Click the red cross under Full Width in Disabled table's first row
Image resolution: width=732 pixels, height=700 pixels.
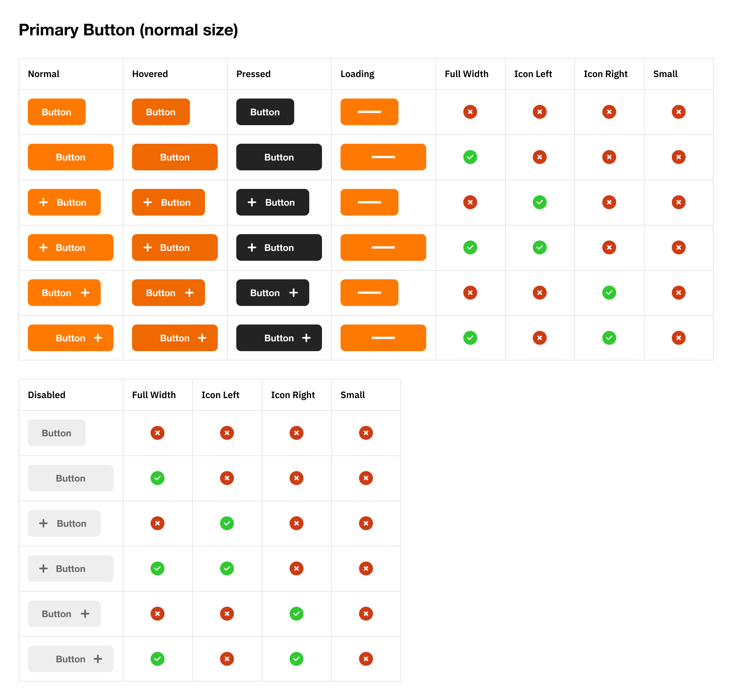157,433
